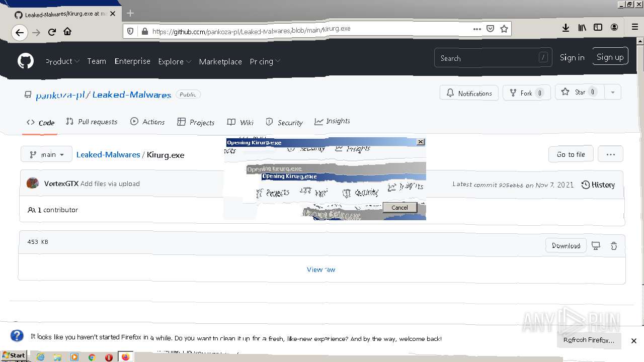Click the Refresh Firefox button
This screenshot has height=362, width=644.
pyautogui.click(x=589, y=340)
